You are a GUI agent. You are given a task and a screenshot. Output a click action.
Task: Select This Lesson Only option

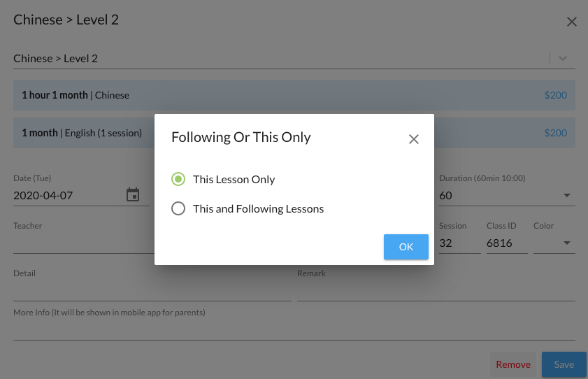click(x=178, y=179)
